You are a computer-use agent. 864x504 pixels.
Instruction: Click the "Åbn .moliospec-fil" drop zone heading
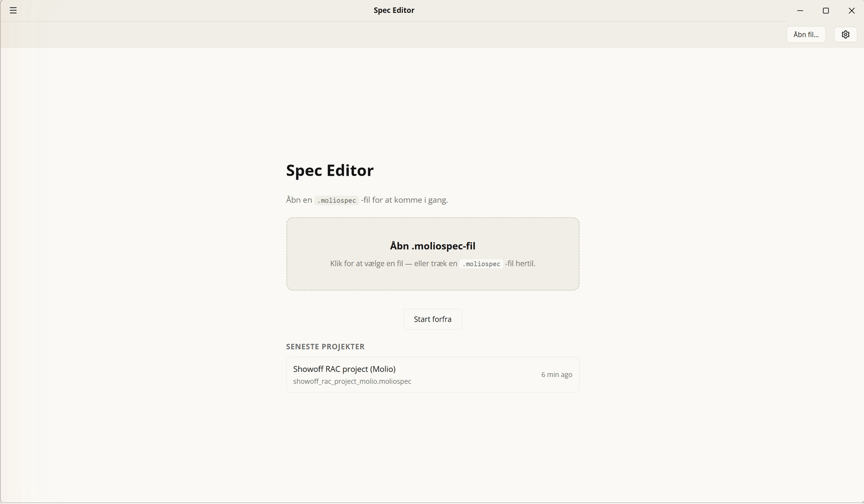point(432,246)
